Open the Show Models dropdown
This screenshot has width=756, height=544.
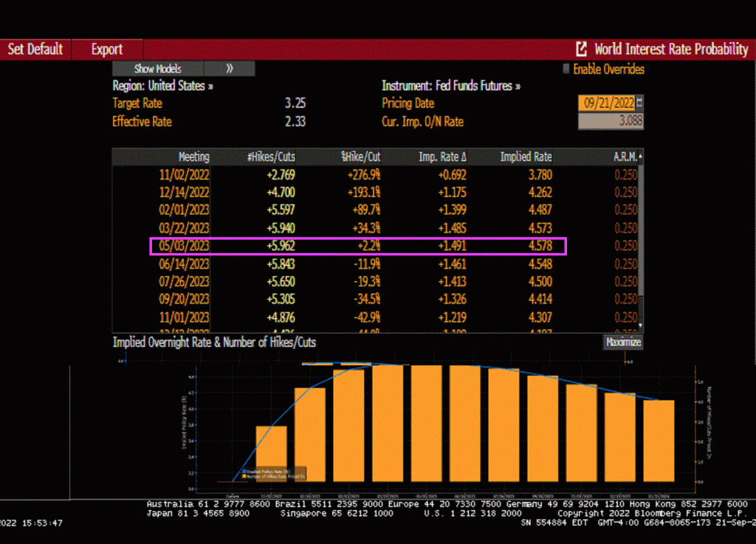[158, 69]
